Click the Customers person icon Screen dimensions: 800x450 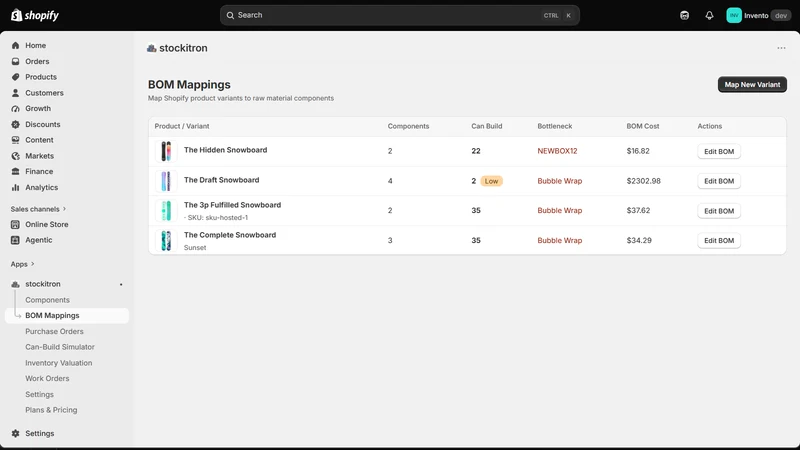[x=15, y=93]
